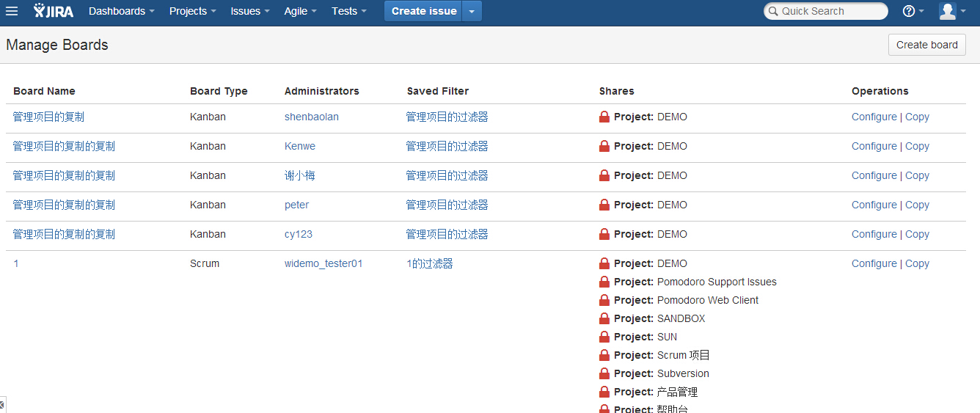
Task: Copy the Scrum board named 1
Action: pyautogui.click(x=917, y=263)
